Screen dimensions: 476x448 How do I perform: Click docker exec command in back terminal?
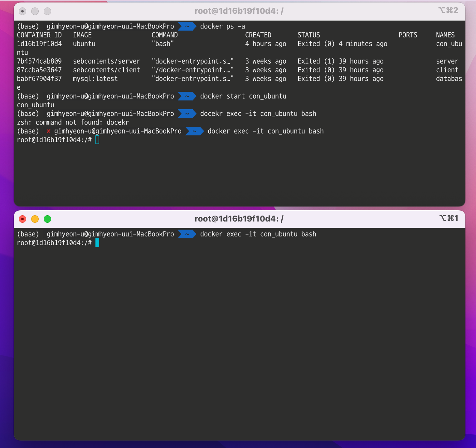click(x=266, y=131)
